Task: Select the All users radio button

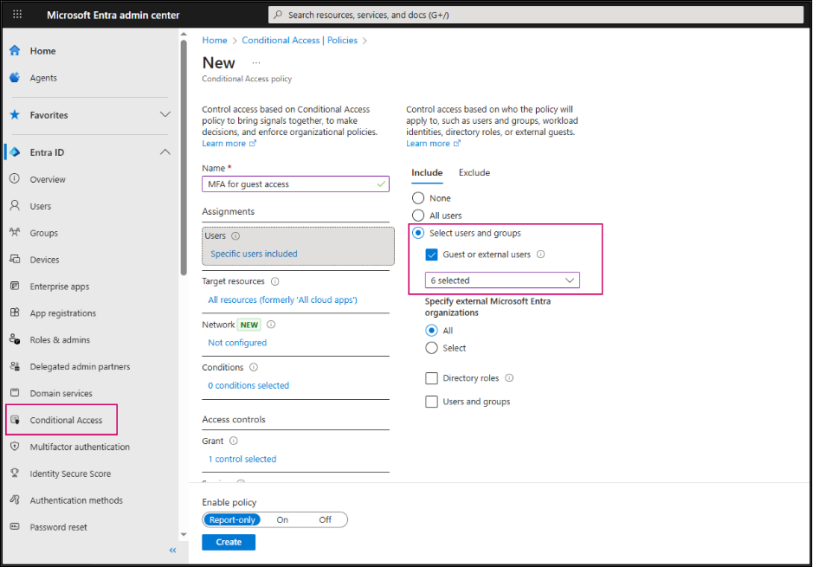Action: (418, 215)
